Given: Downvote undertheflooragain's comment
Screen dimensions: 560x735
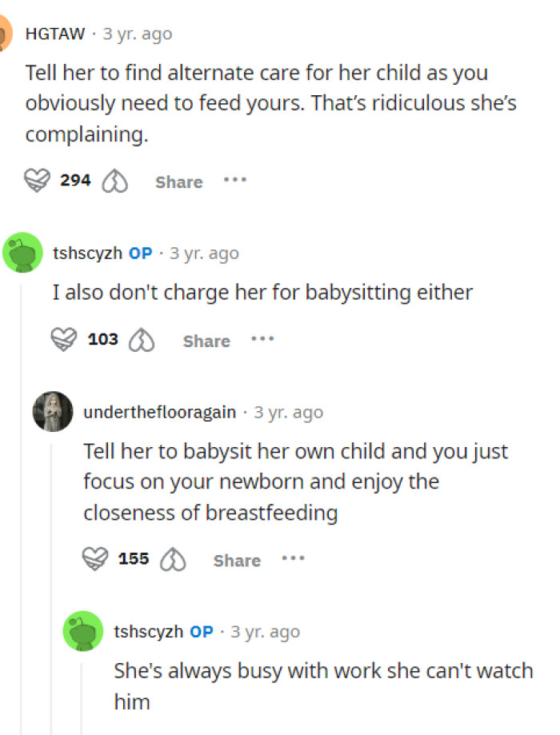Looking at the screenshot, I should 173,560.
